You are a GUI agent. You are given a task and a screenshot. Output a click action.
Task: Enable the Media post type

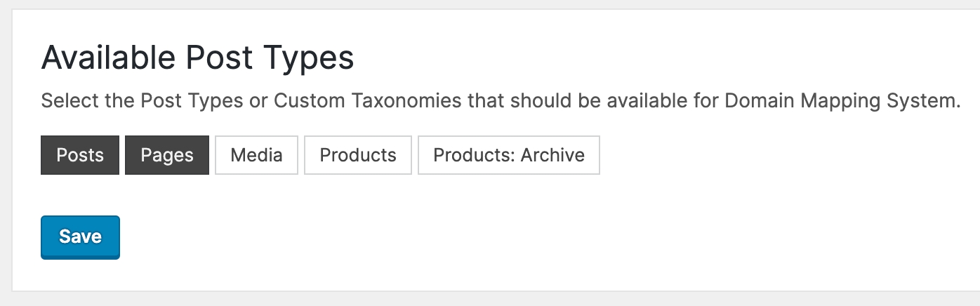tap(256, 155)
